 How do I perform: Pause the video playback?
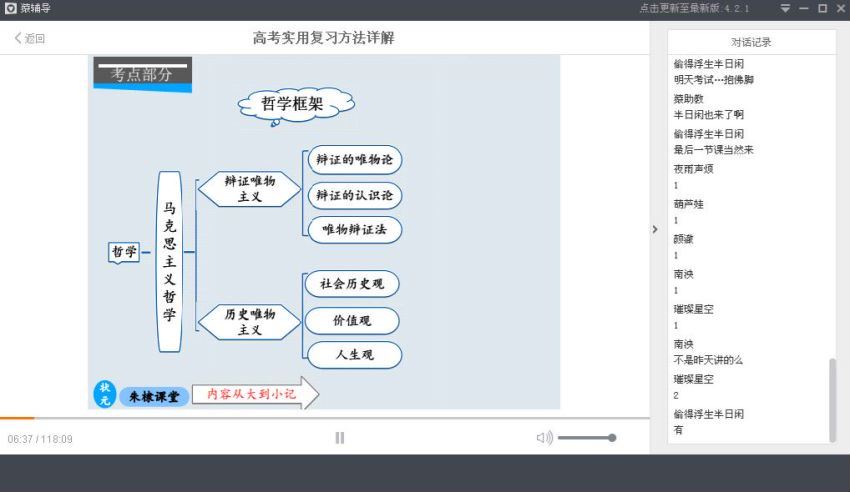pyautogui.click(x=340, y=438)
